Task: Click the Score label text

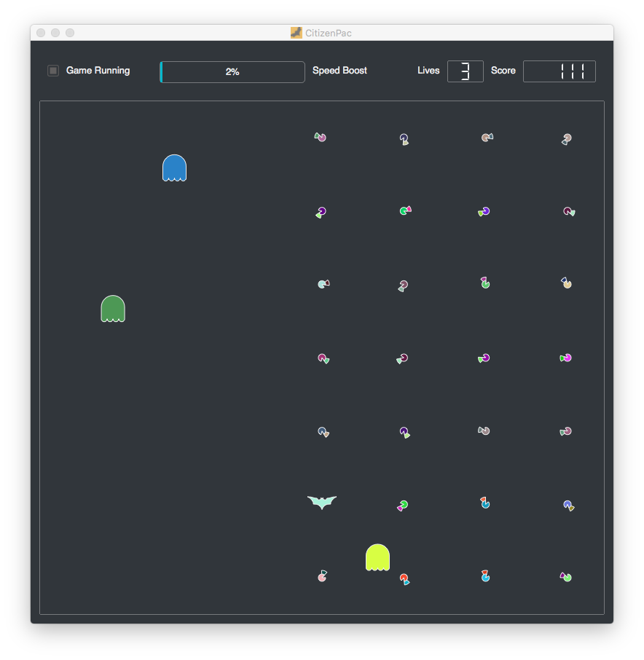Action: coord(503,71)
